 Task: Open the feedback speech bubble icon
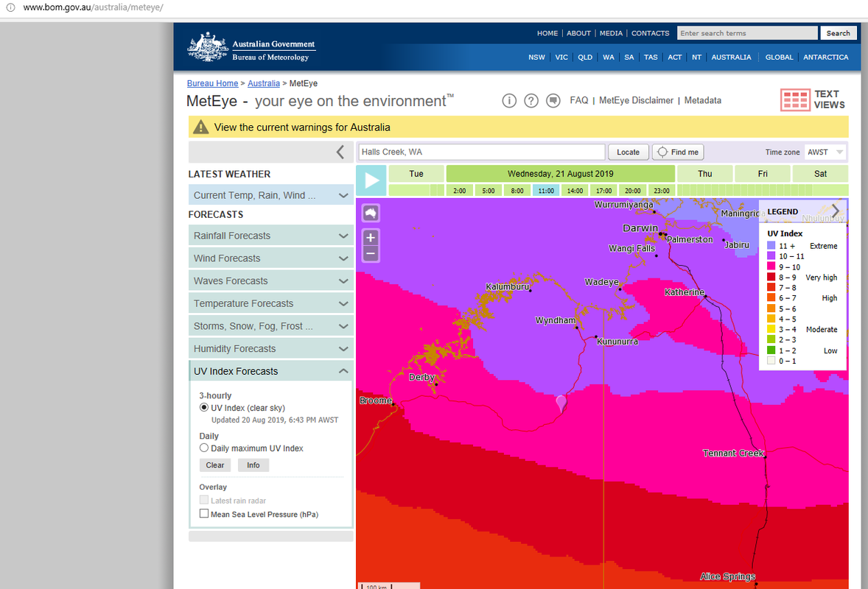(553, 101)
